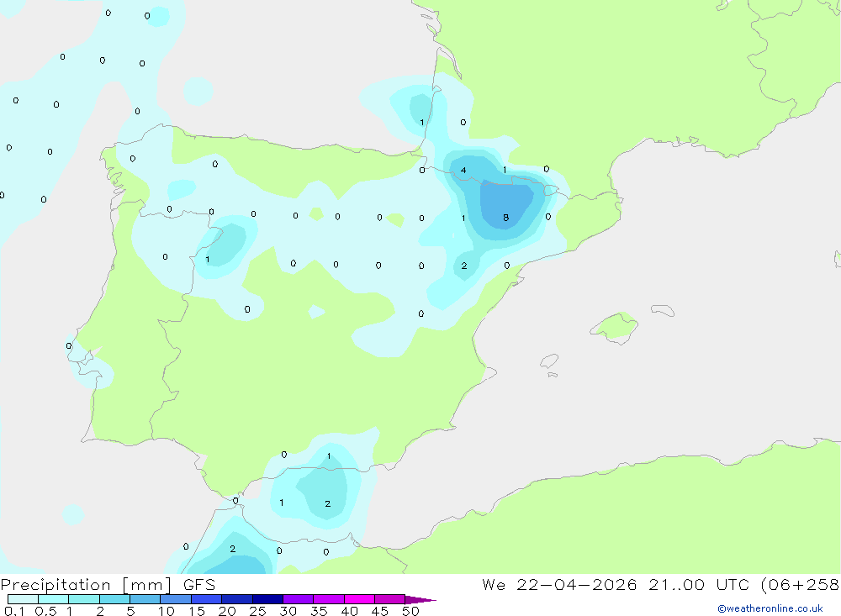Click the '4' precipitation value on the map

[x=463, y=171]
